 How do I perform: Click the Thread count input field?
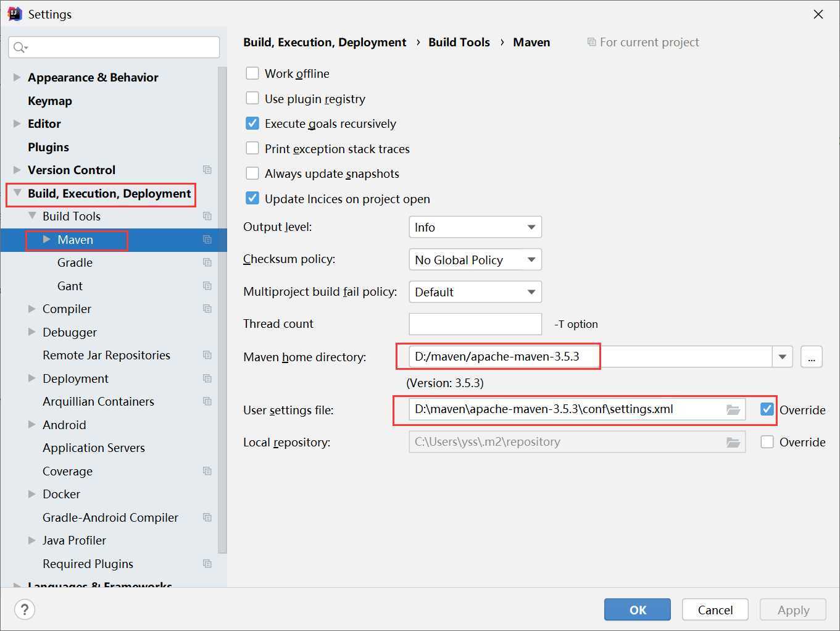point(475,324)
